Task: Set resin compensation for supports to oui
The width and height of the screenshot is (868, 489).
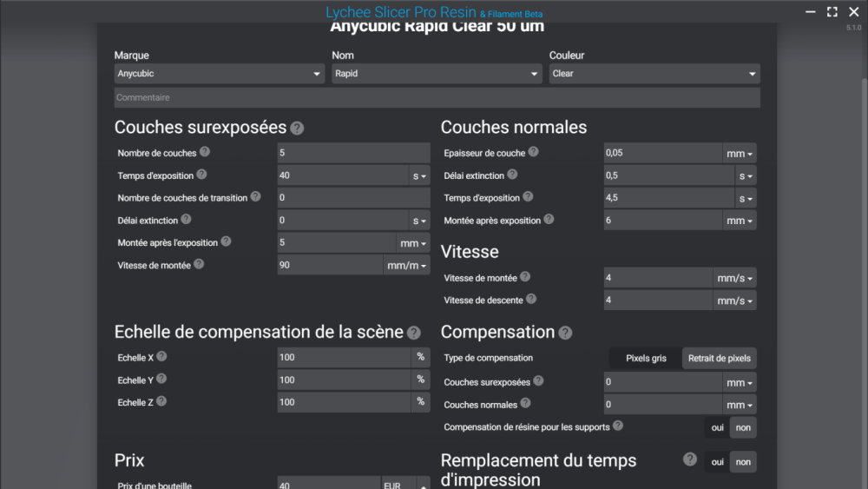Action: (717, 427)
